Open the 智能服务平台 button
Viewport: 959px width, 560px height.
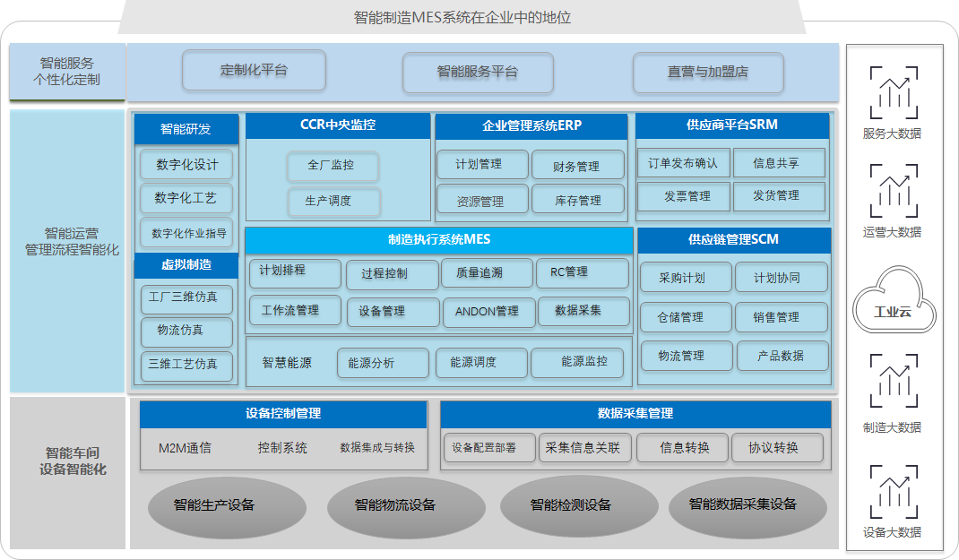pos(477,73)
